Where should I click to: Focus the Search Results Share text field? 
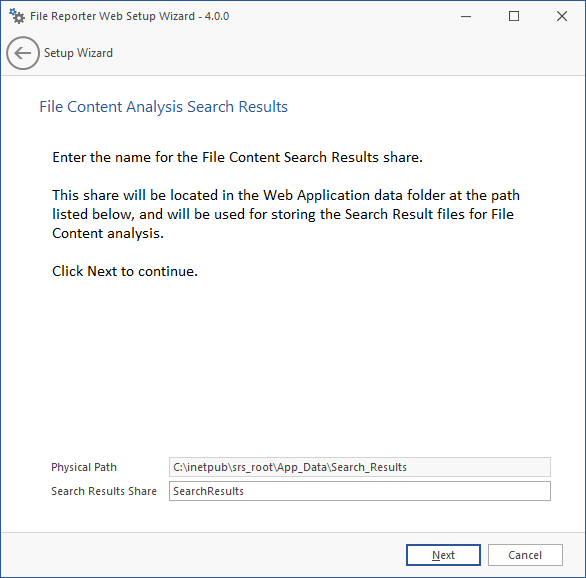click(360, 491)
